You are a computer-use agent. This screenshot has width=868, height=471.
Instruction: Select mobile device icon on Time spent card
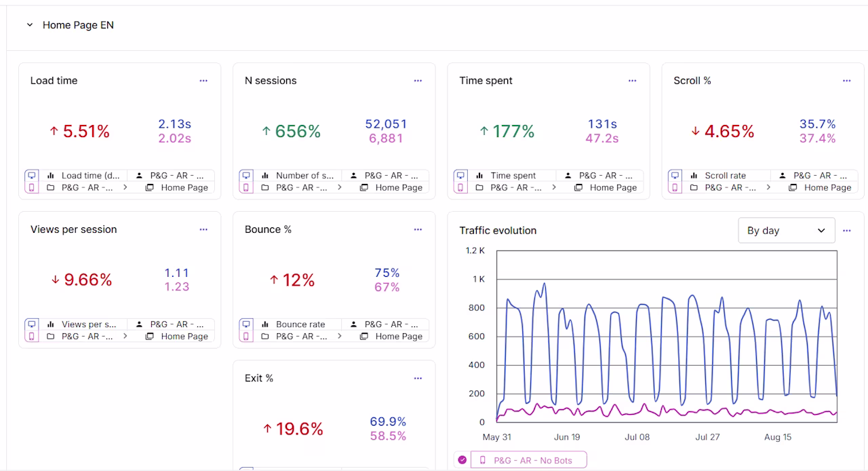point(460,187)
